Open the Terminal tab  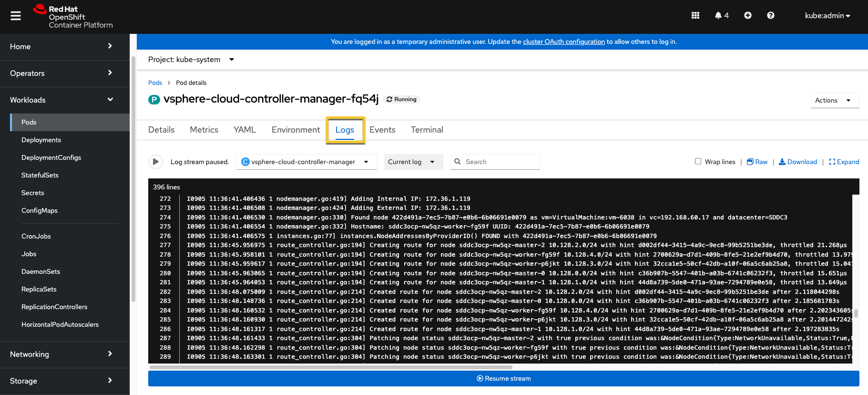click(x=427, y=130)
